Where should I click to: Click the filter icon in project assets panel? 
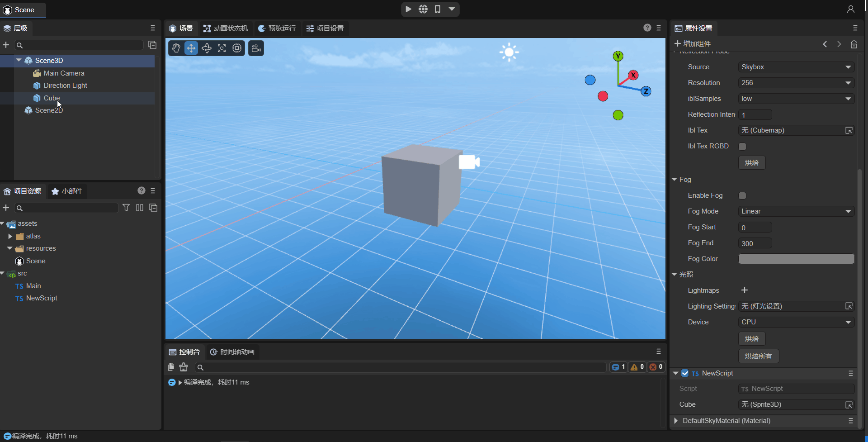126,208
